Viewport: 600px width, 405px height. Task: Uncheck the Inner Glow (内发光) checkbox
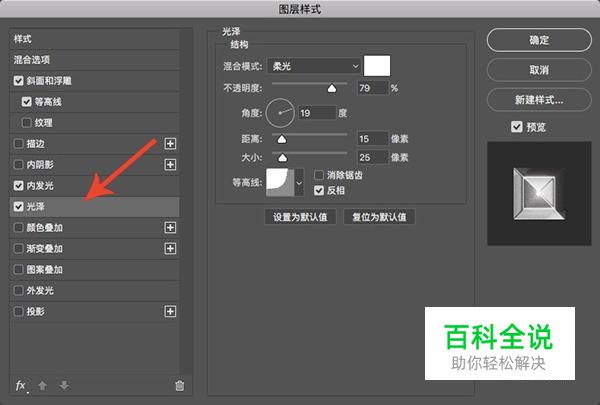(18, 186)
